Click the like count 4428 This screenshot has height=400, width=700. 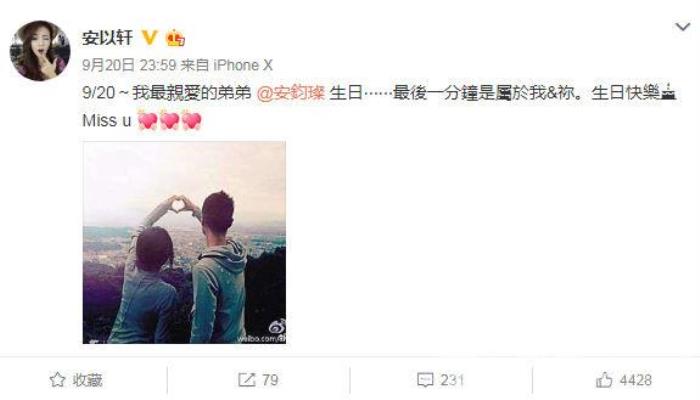636,380
